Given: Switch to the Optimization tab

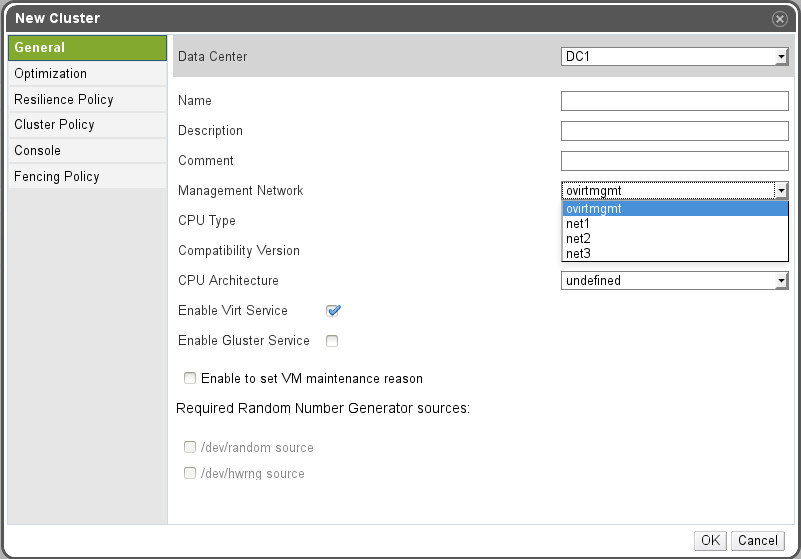Looking at the screenshot, I should click(x=51, y=74).
